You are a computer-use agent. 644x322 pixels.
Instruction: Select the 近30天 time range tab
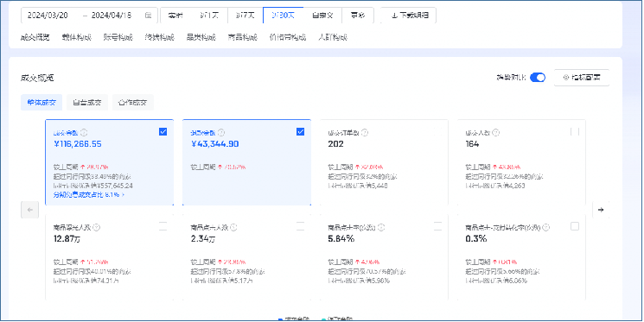[x=283, y=16]
